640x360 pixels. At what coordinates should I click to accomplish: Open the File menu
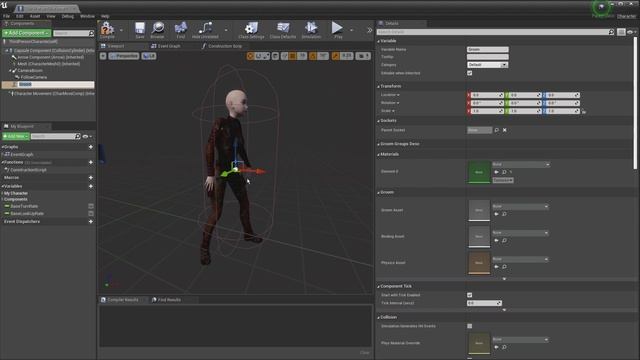pos(6,16)
